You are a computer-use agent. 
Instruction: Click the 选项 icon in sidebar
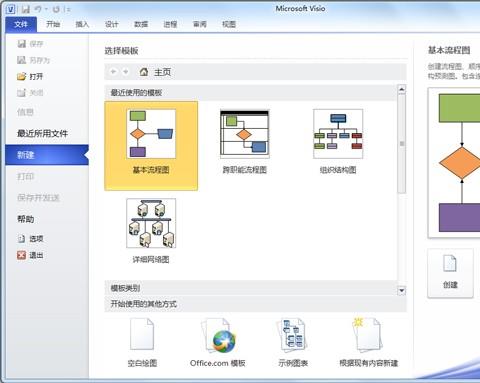(x=21, y=239)
